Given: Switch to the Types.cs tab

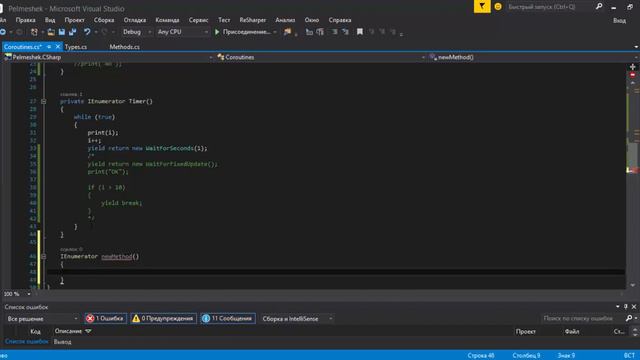Looking at the screenshot, I should 76,47.
